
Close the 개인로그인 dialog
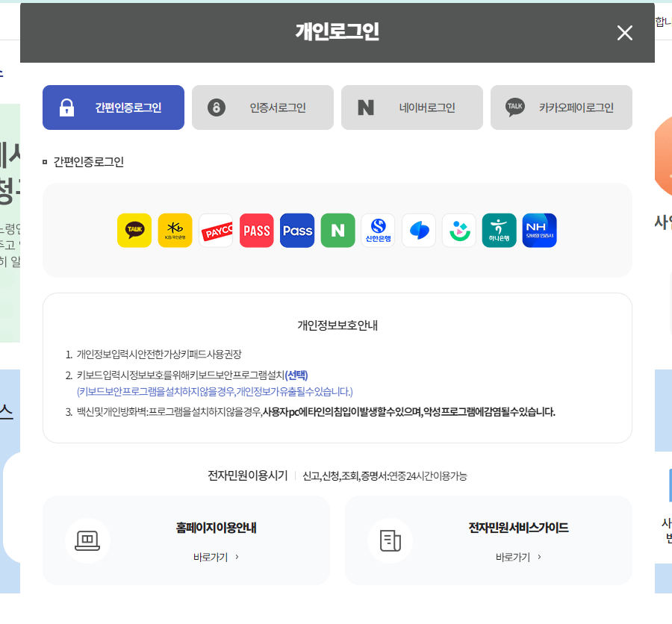tap(625, 33)
